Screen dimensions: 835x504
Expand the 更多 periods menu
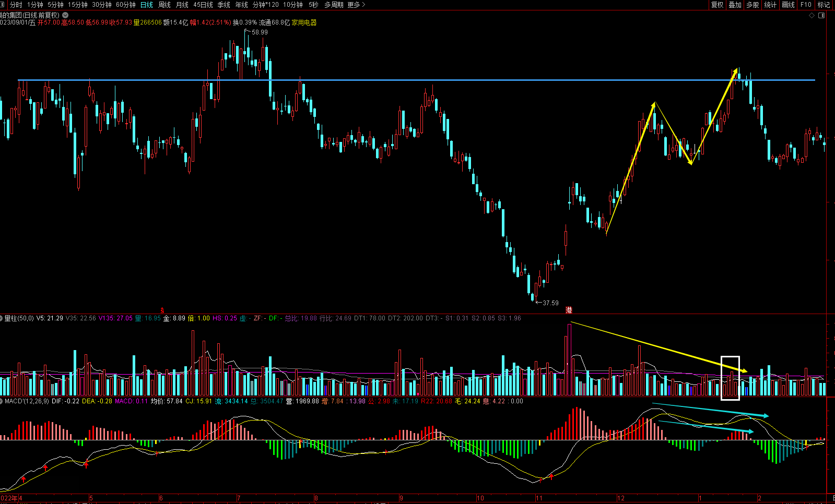click(356, 5)
